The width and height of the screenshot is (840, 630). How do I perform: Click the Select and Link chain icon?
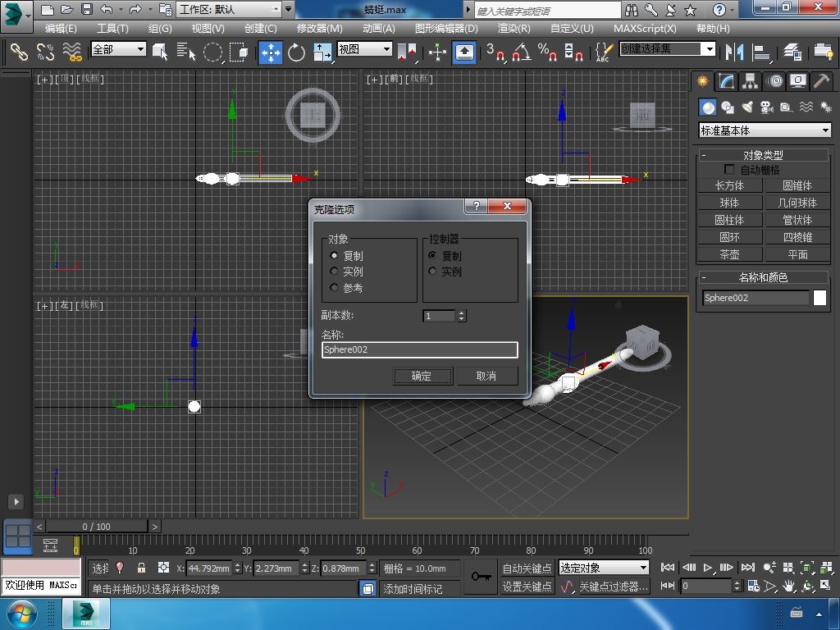click(x=19, y=52)
